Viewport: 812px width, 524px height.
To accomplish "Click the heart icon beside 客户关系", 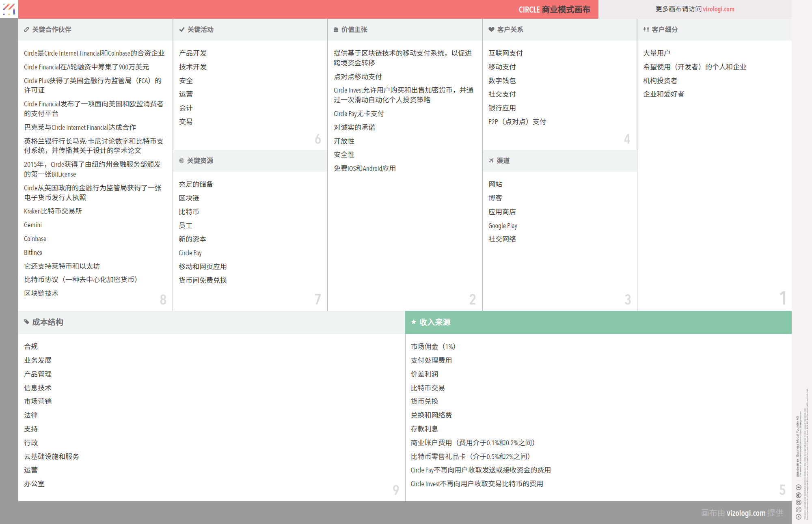I will coord(491,30).
